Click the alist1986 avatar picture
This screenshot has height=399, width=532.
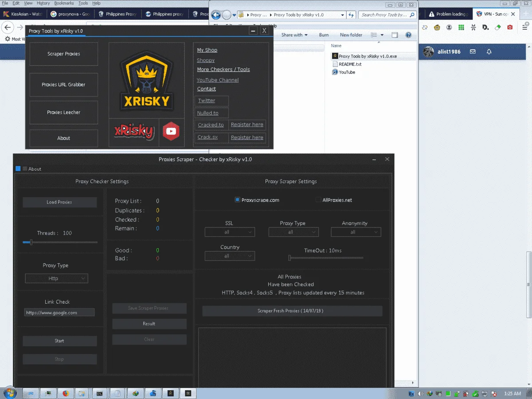(x=428, y=52)
